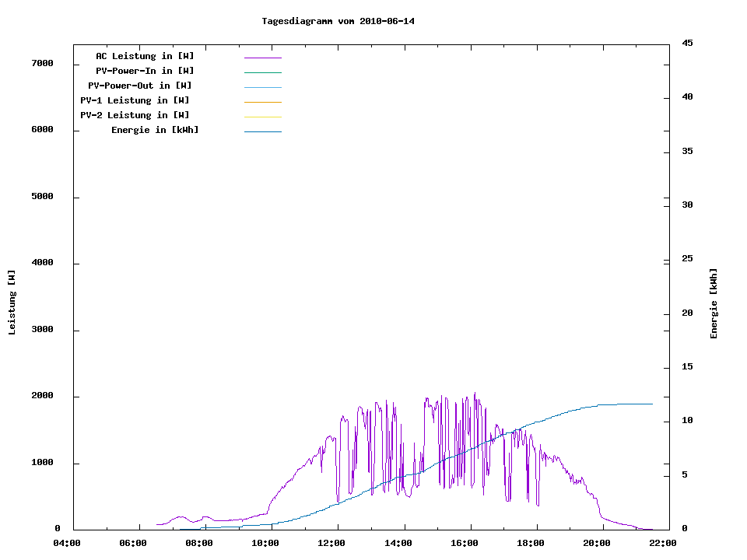Click the PV-1 Leistung in [W] legend label
747x560 pixels.
tap(135, 100)
